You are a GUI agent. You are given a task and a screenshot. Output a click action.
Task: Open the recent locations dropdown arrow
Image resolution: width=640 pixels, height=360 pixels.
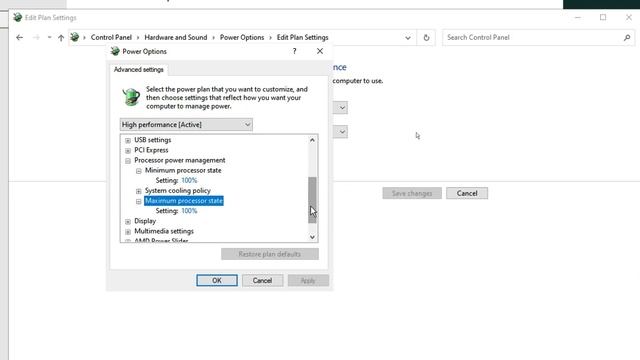click(49, 38)
